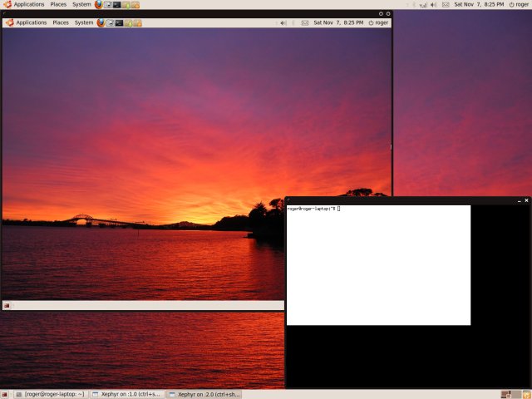Expand the roger user menu in the outermost panel
This screenshot has width=532, height=399.
(517, 4)
